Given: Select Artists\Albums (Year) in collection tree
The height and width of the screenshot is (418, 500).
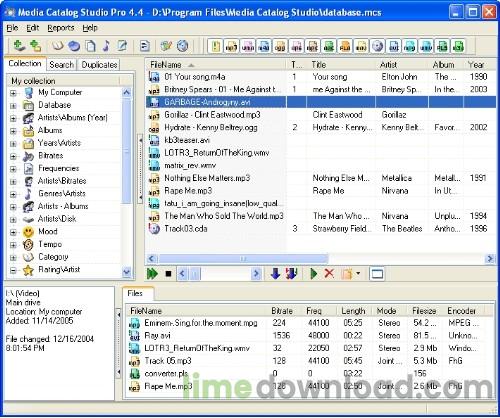Looking at the screenshot, I should [x=72, y=118].
